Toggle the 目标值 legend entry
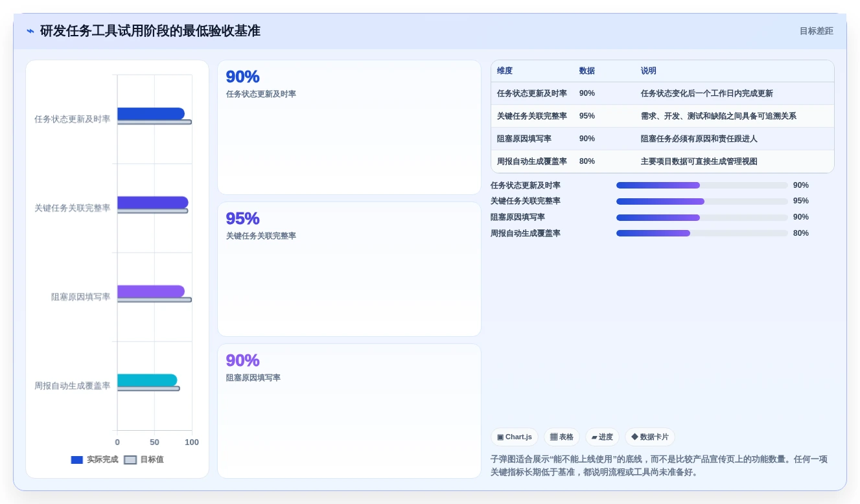 click(144, 459)
